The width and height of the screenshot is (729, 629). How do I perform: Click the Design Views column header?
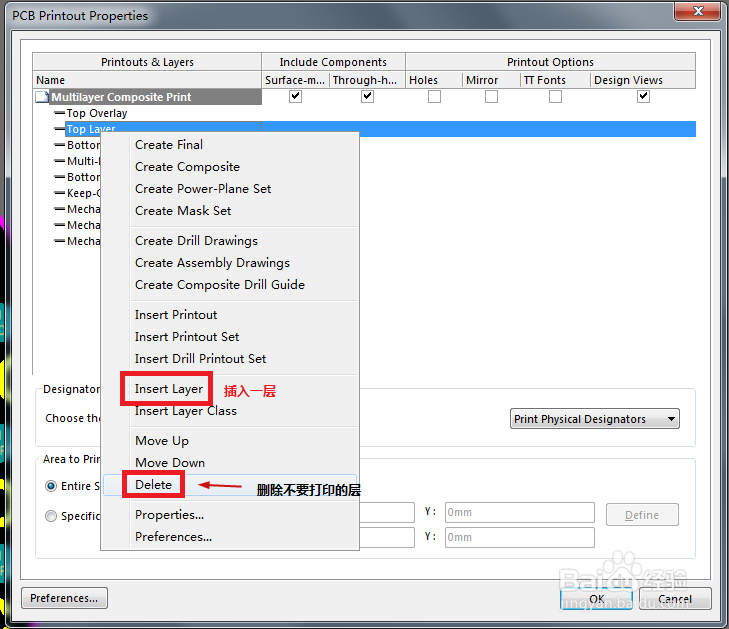[x=643, y=80]
